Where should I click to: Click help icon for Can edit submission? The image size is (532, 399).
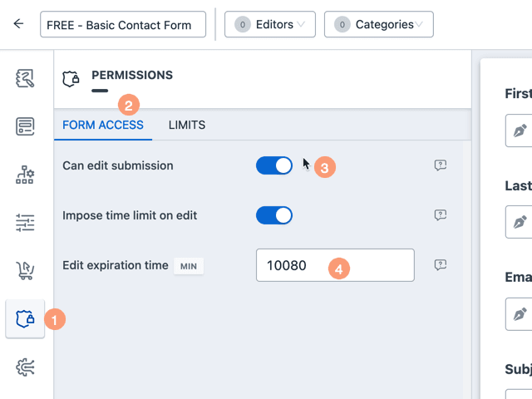pyautogui.click(x=441, y=165)
